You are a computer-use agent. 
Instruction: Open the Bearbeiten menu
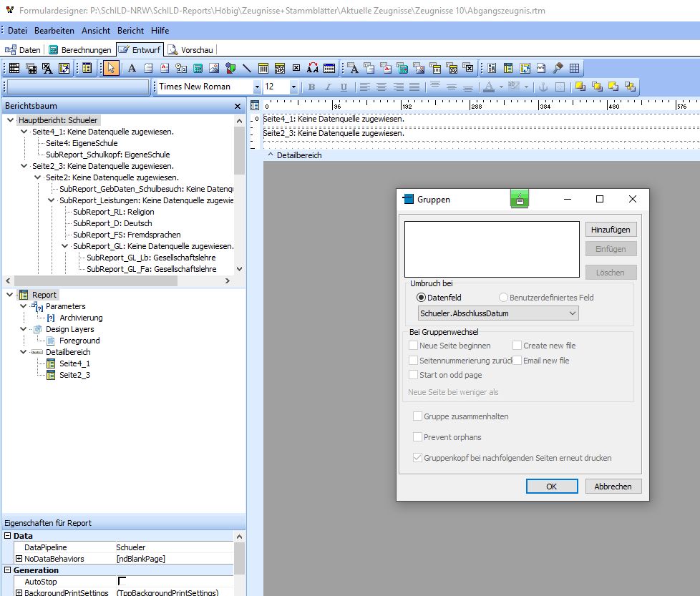pos(54,30)
